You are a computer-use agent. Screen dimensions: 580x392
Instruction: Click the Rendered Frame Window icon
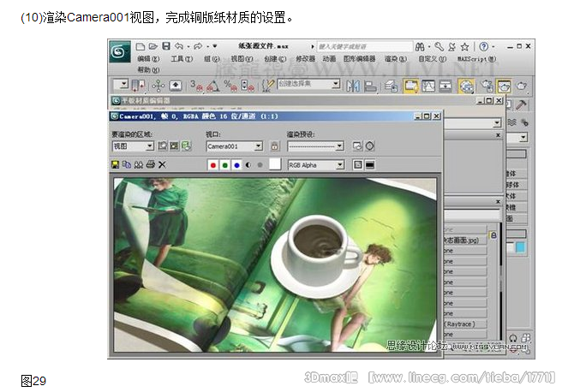coord(504,86)
